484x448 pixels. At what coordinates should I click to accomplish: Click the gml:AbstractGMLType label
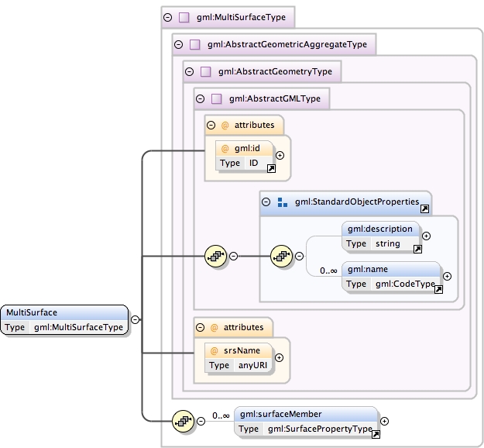275,99
